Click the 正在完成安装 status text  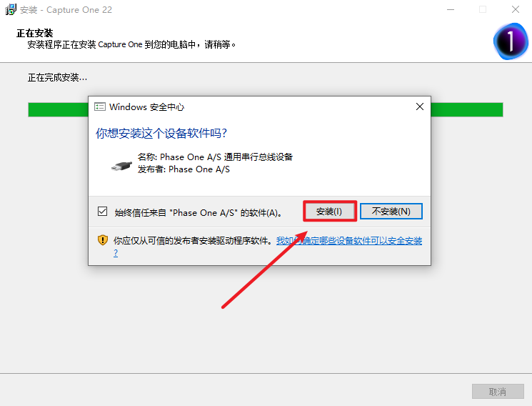tap(57, 77)
